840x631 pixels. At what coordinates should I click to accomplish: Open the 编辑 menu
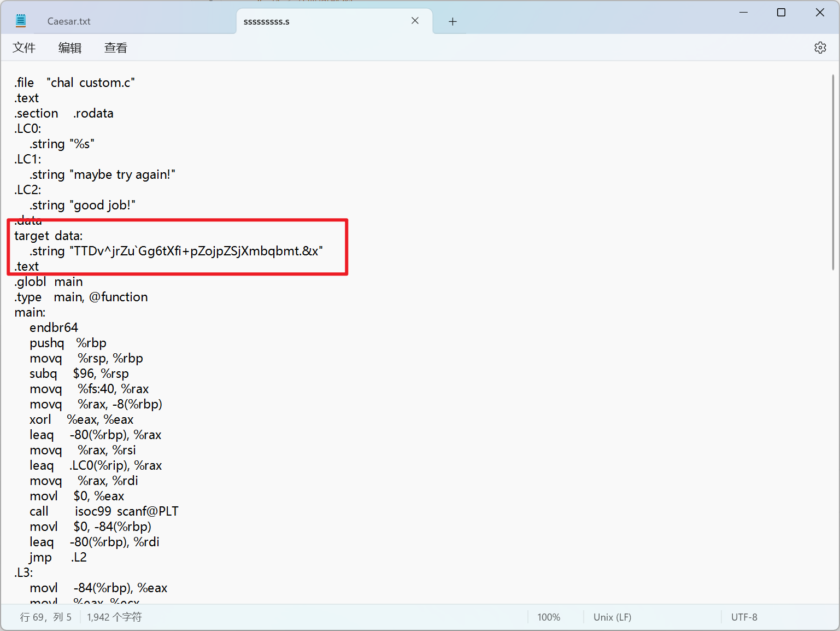click(x=70, y=48)
